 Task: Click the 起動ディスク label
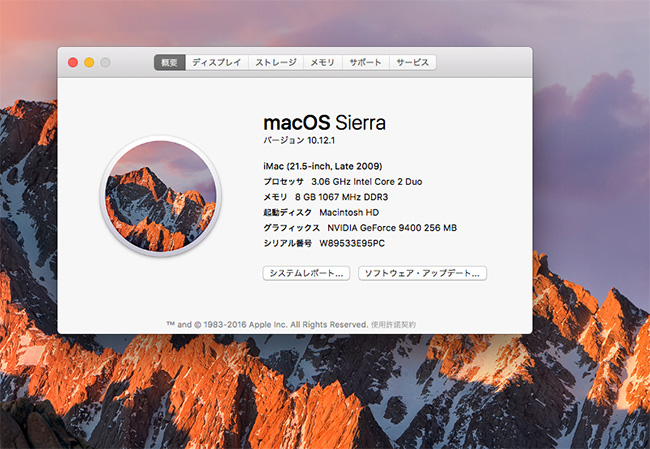pyautogui.click(x=287, y=212)
